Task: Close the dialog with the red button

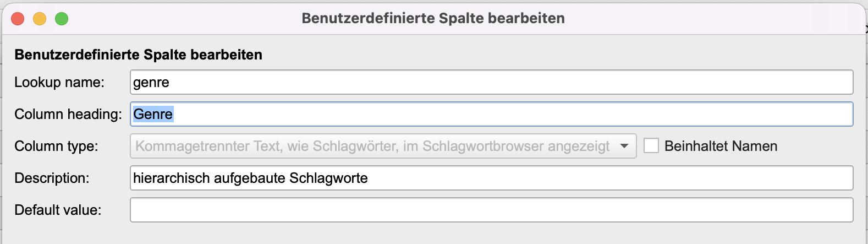Action: [18, 19]
